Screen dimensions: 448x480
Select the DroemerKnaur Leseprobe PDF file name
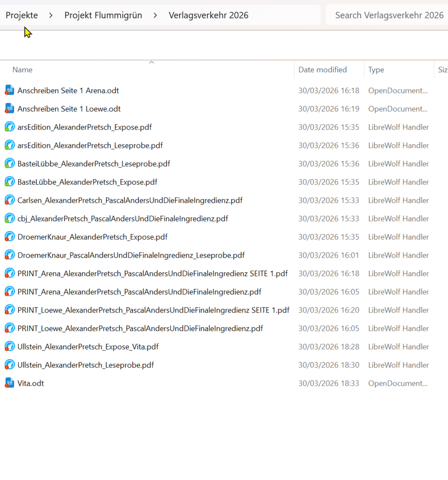tap(131, 255)
